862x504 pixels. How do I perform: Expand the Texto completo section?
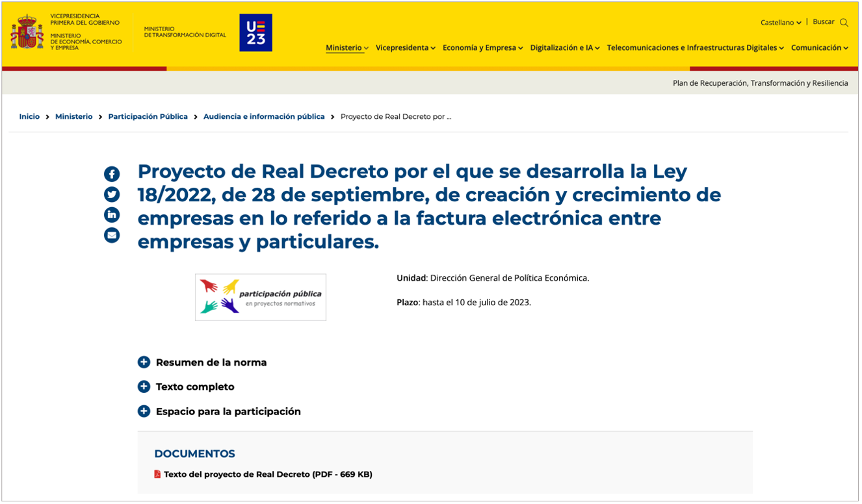[x=144, y=386]
